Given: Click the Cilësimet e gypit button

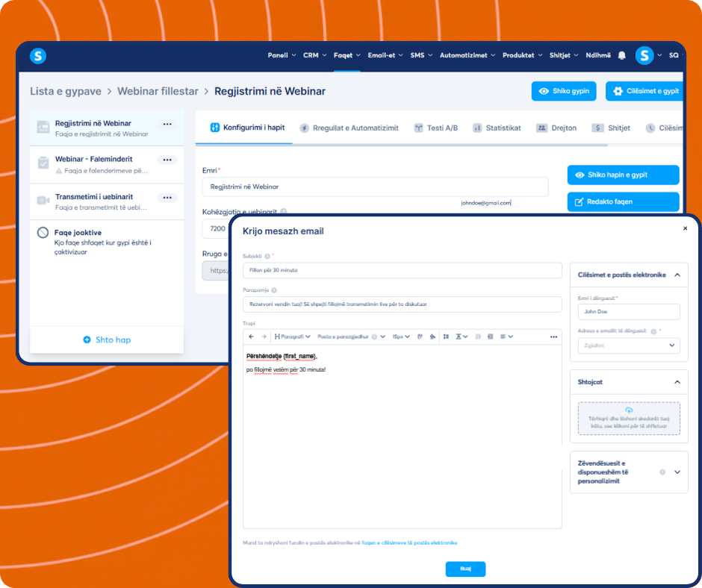Looking at the screenshot, I should (x=644, y=91).
